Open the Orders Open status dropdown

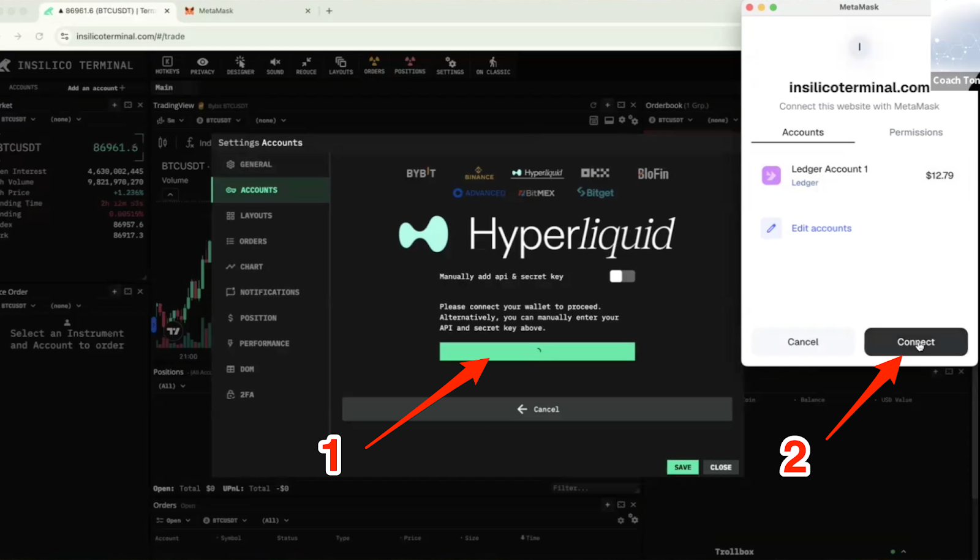pyautogui.click(x=173, y=520)
